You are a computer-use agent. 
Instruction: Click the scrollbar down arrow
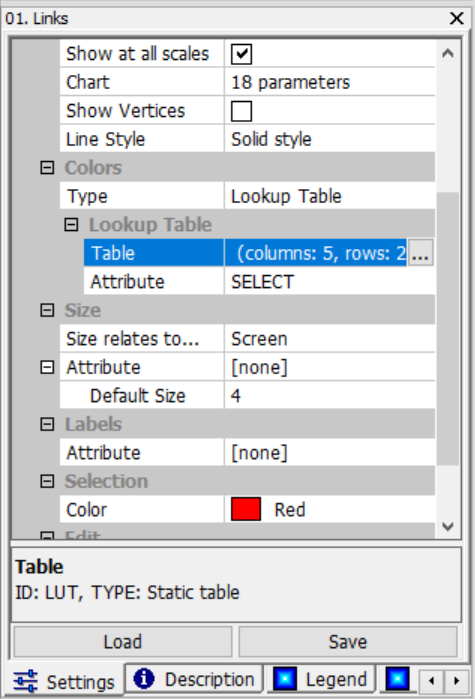pos(448,526)
